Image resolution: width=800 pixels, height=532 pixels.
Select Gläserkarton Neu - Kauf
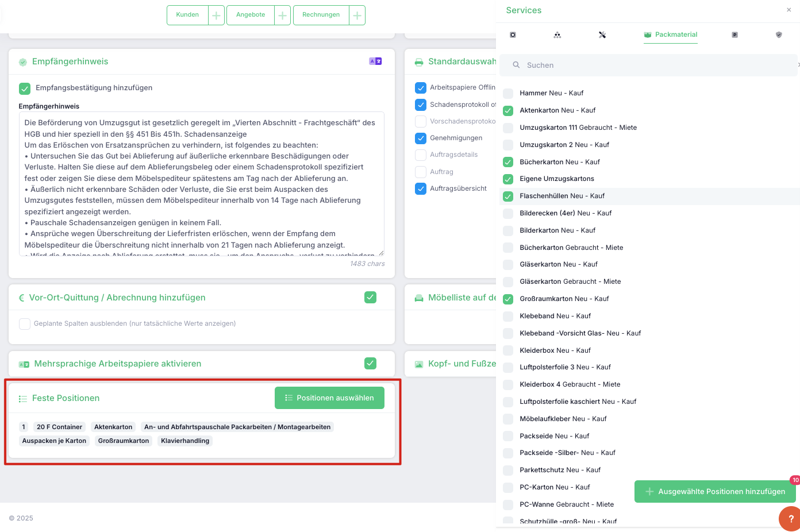508,265
